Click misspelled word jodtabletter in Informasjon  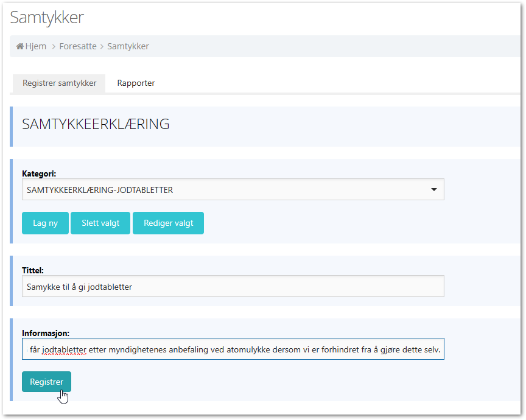64,350
